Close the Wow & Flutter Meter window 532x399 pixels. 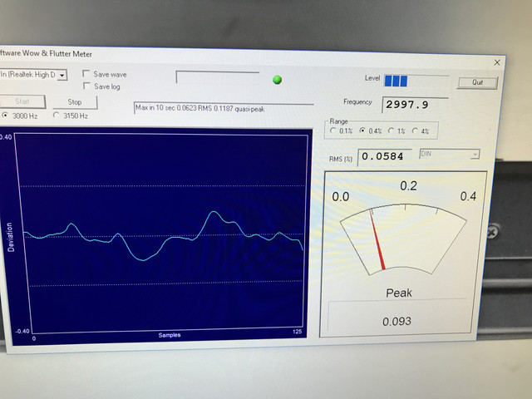[497, 62]
